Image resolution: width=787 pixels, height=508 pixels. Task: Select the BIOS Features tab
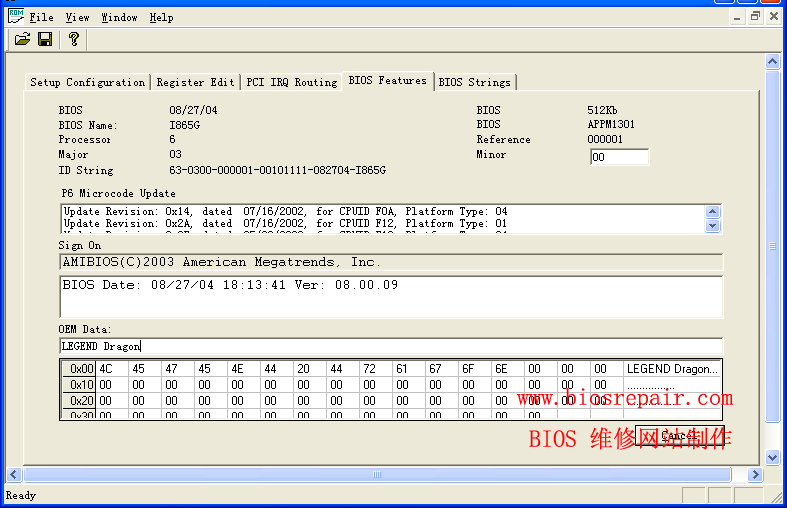387,80
